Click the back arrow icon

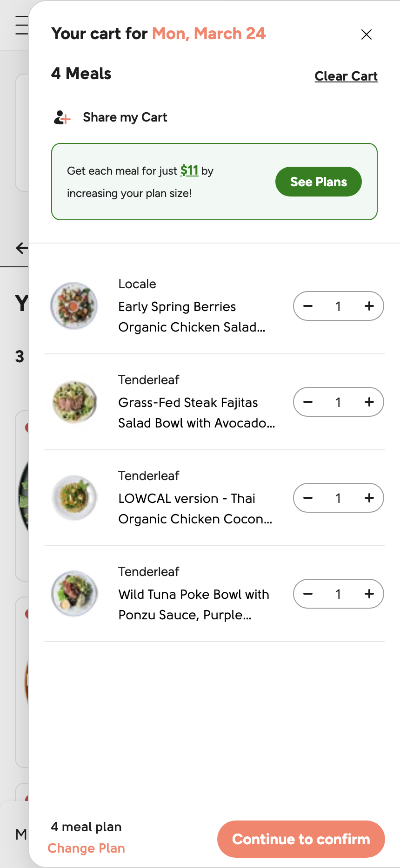pos(22,248)
